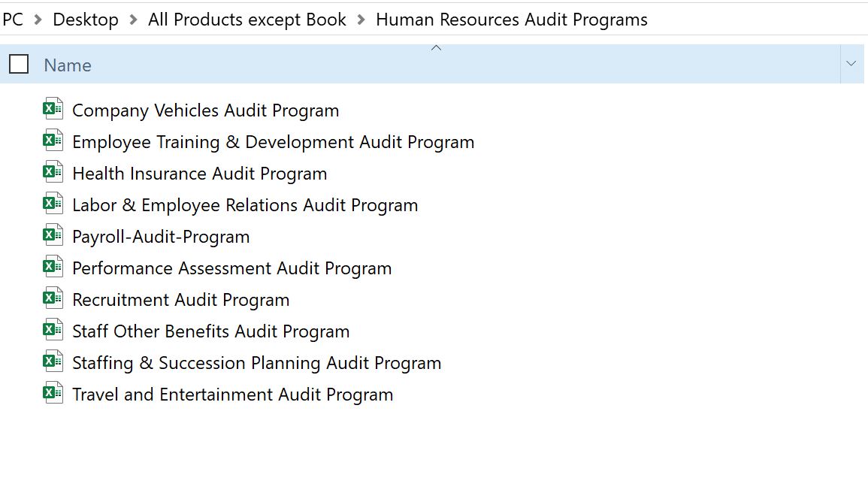Toggle the select-all checkbox in header
This screenshot has height=499, width=868.
[x=19, y=65]
